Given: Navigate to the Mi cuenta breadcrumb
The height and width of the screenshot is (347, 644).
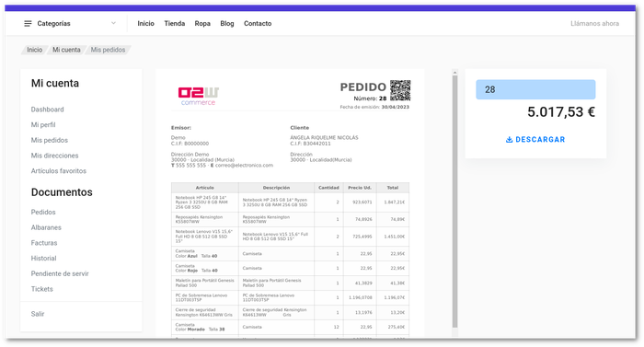Looking at the screenshot, I should pos(66,50).
